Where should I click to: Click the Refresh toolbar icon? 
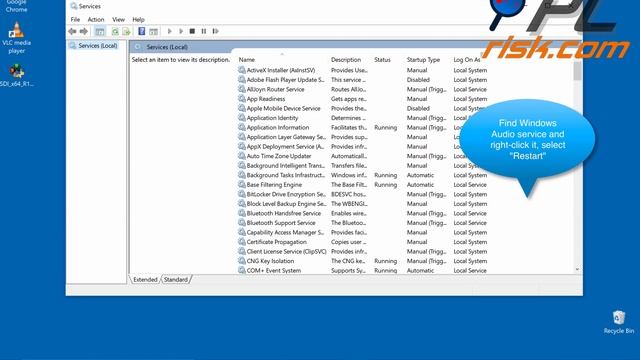[115, 31]
